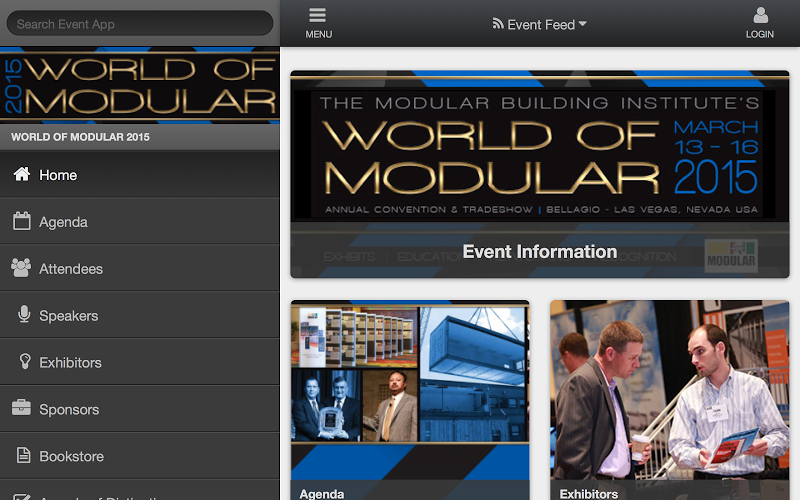Click the Search Event App field

click(x=140, y=23)
